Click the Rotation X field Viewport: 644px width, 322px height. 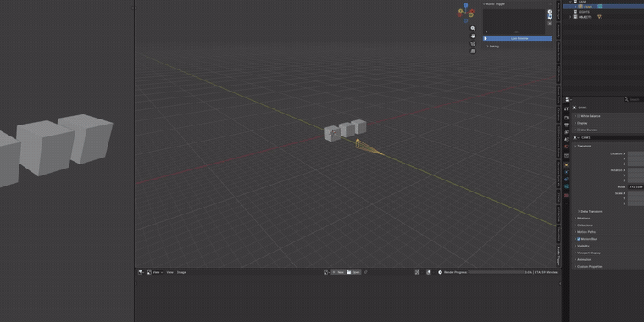pos(636,170)
